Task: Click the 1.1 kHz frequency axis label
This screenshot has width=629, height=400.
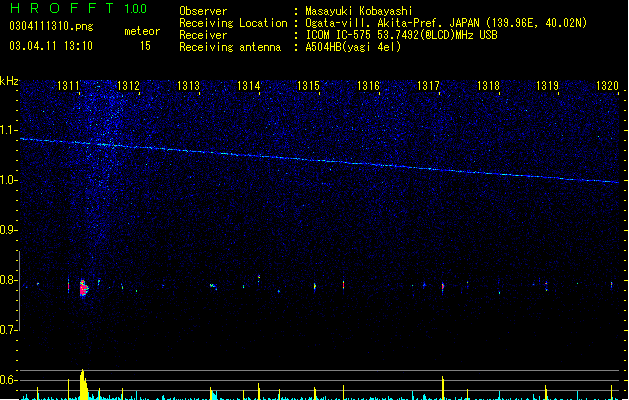Action: (x=8, y=130)
